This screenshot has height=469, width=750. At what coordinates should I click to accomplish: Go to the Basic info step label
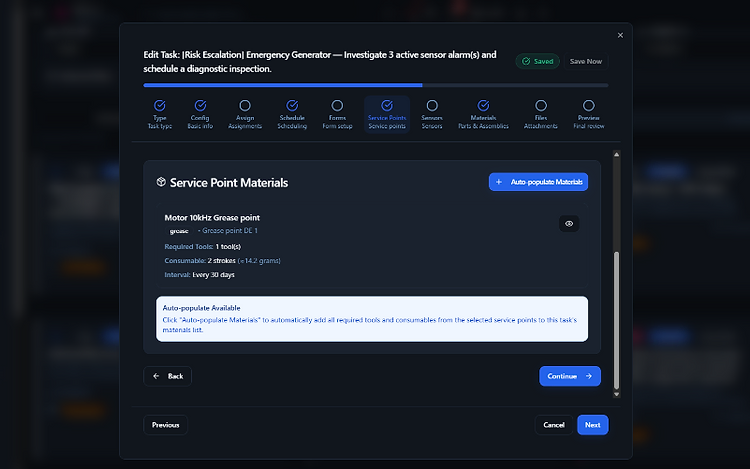(200, 126)
